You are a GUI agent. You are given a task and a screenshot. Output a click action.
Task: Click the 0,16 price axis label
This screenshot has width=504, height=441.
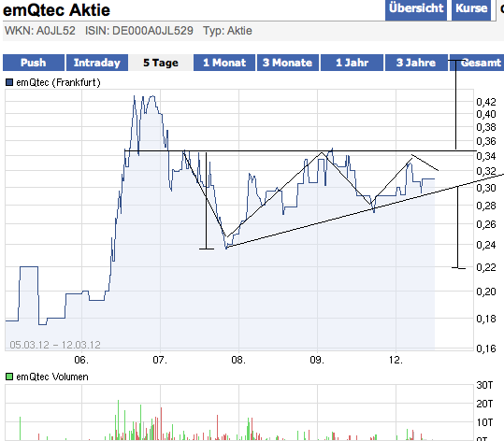pos(486,349)
